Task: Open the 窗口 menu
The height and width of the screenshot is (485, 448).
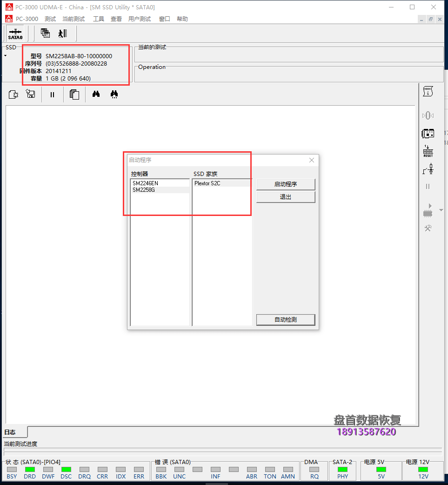Action: pos(165,19)
